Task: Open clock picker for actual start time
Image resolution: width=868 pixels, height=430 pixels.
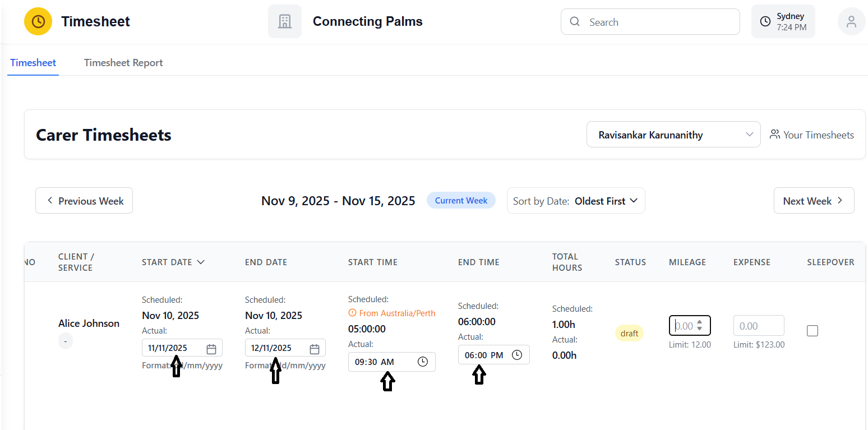Action: [422, 362]
